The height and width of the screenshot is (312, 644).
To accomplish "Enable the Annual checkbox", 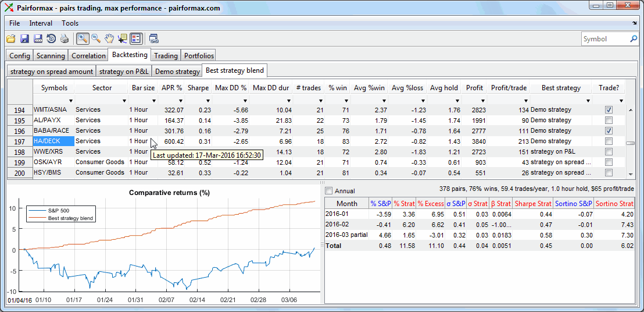I will (328, 191).
